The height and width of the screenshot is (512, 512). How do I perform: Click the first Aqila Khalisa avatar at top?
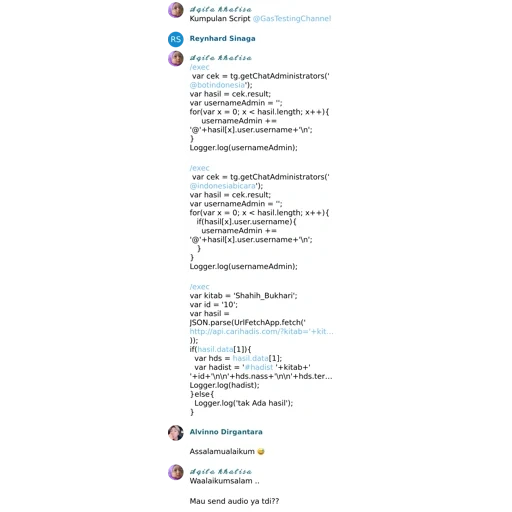176,10
